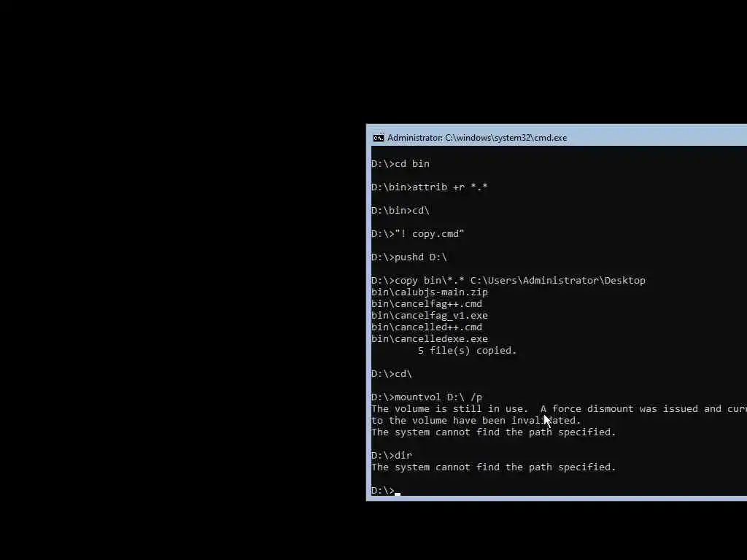
Task: Click the bin\calubjs-main.zip output line
Action: (x=429, y=292)
